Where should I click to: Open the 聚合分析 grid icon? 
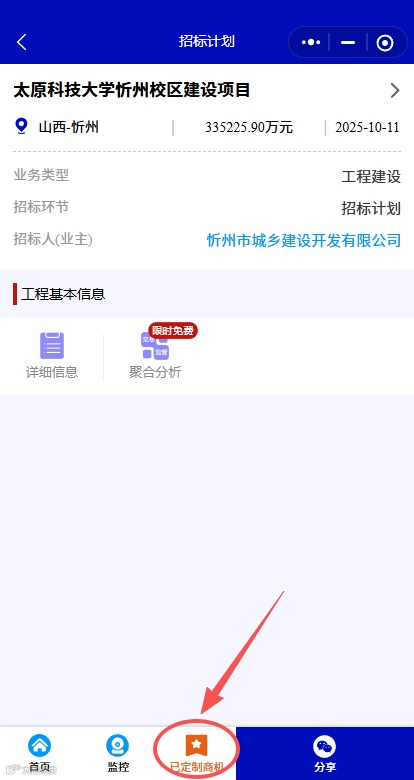tap(155, 346)
